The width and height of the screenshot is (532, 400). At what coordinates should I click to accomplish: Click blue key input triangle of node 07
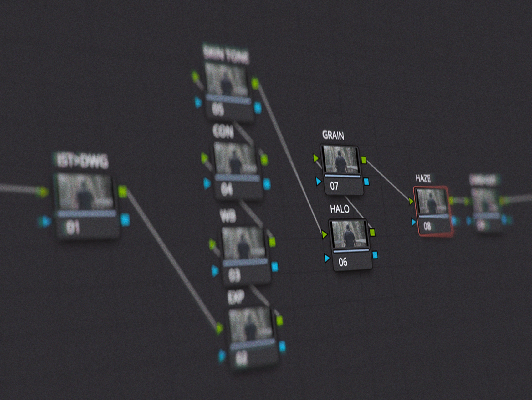tap(319, 181)
